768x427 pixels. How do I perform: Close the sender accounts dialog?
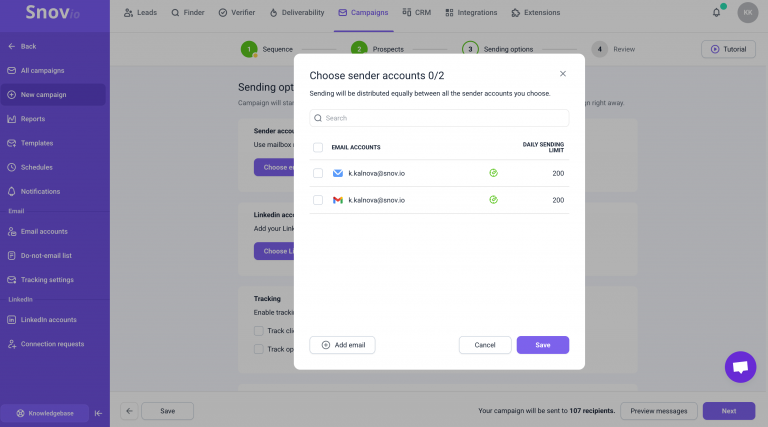[x=563, y=73]
